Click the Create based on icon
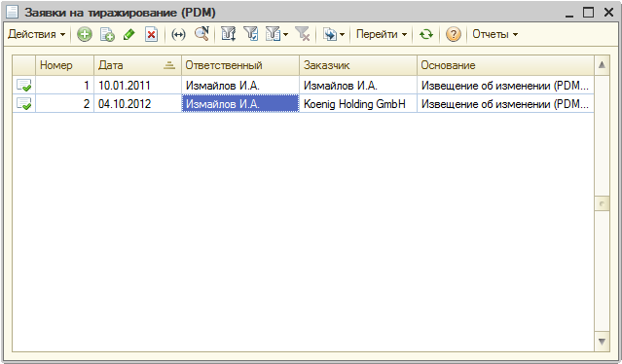Screen dimensions: 622x364 point(330,34)
